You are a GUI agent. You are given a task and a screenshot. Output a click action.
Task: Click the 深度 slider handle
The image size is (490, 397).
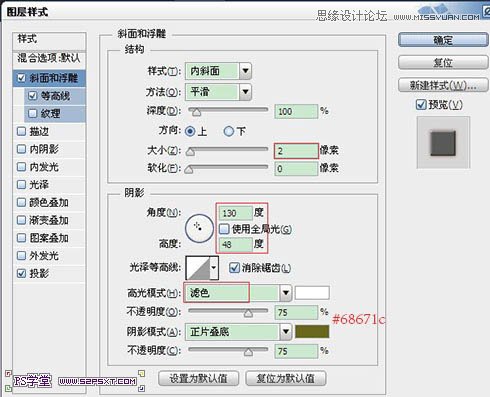tap(196, 113)
